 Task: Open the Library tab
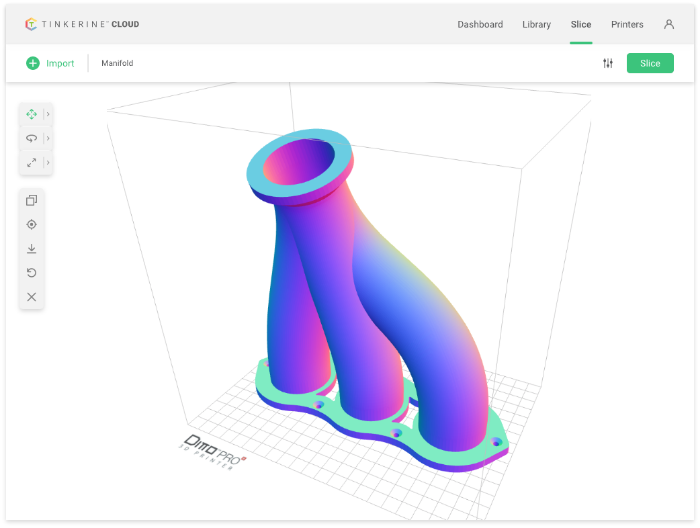pyautogui.click(x=536, y=25)
